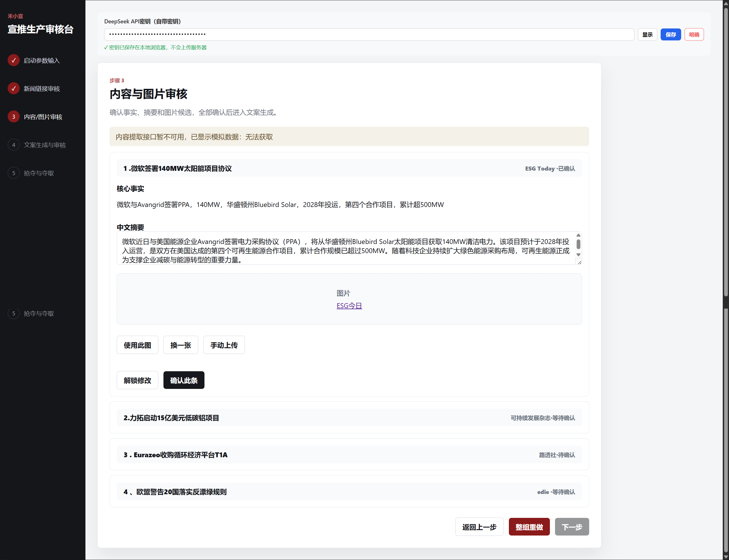
Task: Click the summary textarea scroll up arrow
Action: pyautogui.click(x=578, y=235)
